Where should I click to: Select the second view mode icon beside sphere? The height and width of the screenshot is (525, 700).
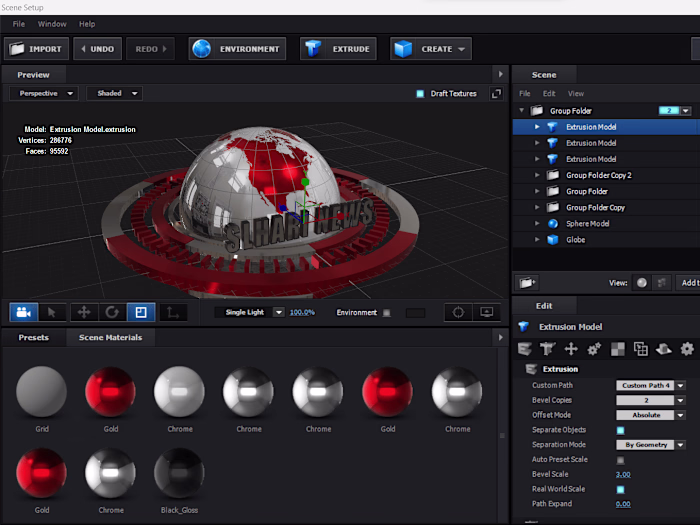[662, 283]
